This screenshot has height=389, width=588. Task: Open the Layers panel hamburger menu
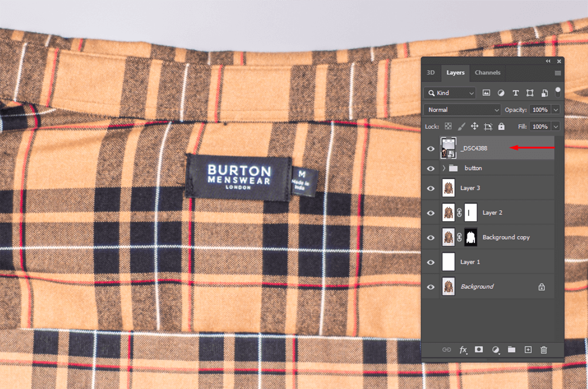[x=558, y=73]
